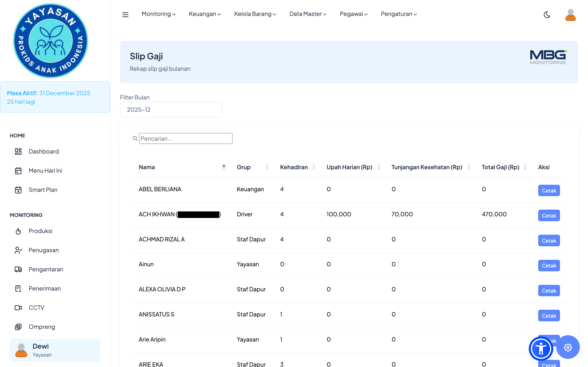Open Dashboard from the sidebar
The width and height of the screenshot is (588, 367).
43,151
